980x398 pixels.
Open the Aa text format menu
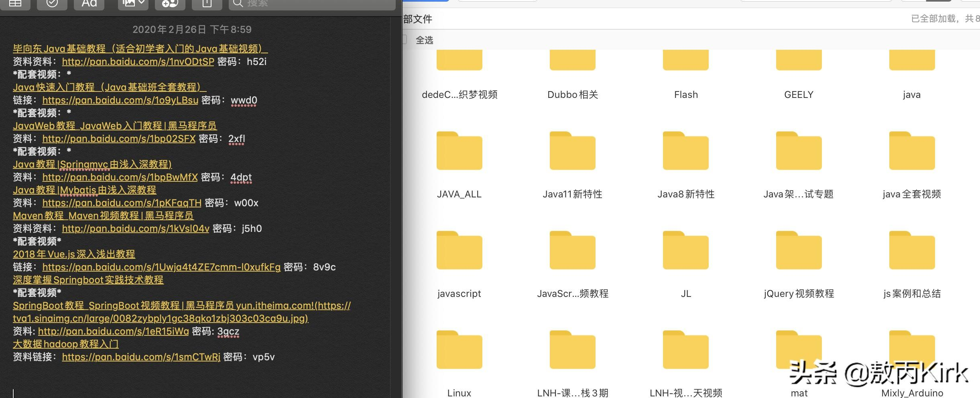tap(89, 4)
